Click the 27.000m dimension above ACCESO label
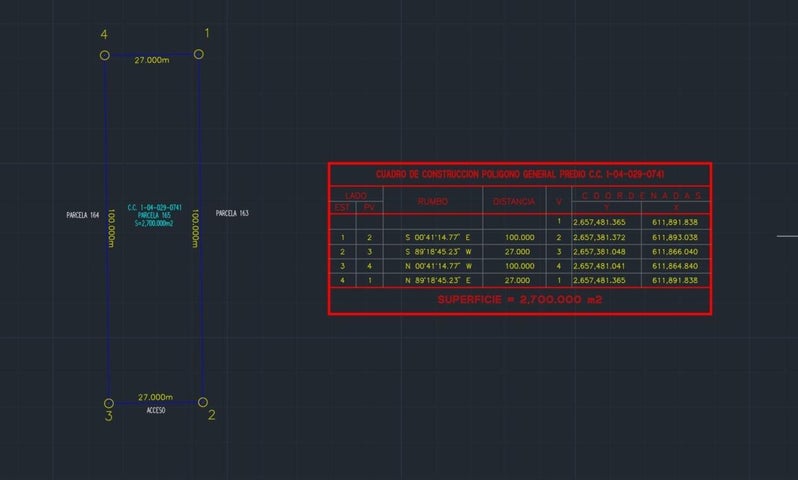798x480 pixels. tap(155, 397)
